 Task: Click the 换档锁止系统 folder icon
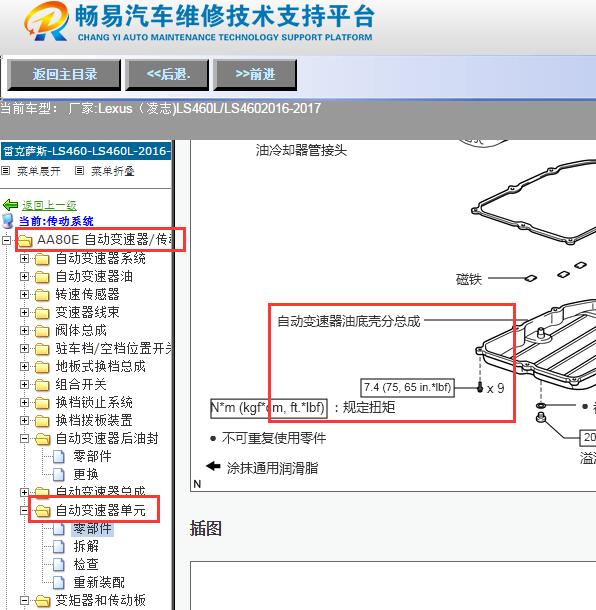[x=42, y=403]
